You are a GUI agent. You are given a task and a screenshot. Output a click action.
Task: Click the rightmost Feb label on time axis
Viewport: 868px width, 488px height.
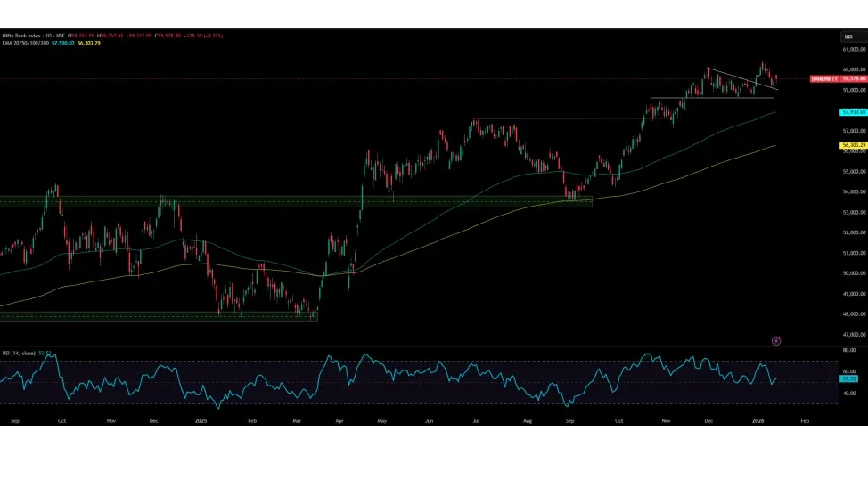tap(805, 421)
